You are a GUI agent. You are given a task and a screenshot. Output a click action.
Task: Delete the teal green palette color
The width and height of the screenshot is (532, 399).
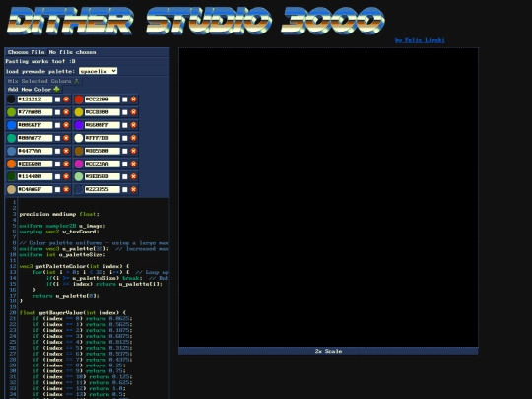click(x=66, y=138)
